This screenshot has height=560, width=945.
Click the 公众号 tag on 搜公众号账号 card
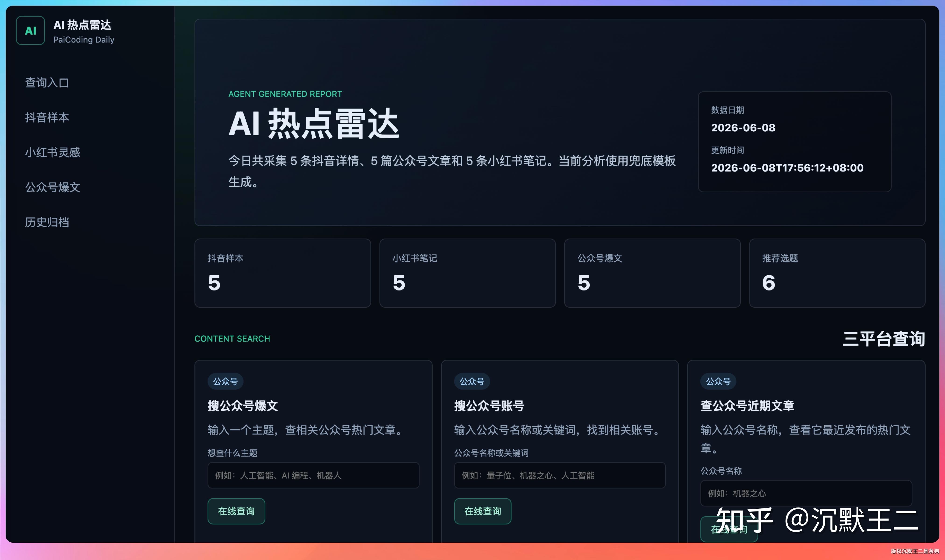(x=472, y=381)
